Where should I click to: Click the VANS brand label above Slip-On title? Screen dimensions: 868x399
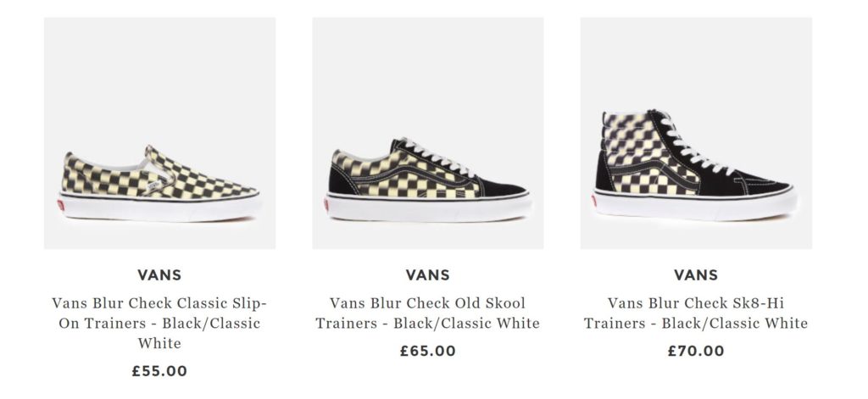coord(159,274)
